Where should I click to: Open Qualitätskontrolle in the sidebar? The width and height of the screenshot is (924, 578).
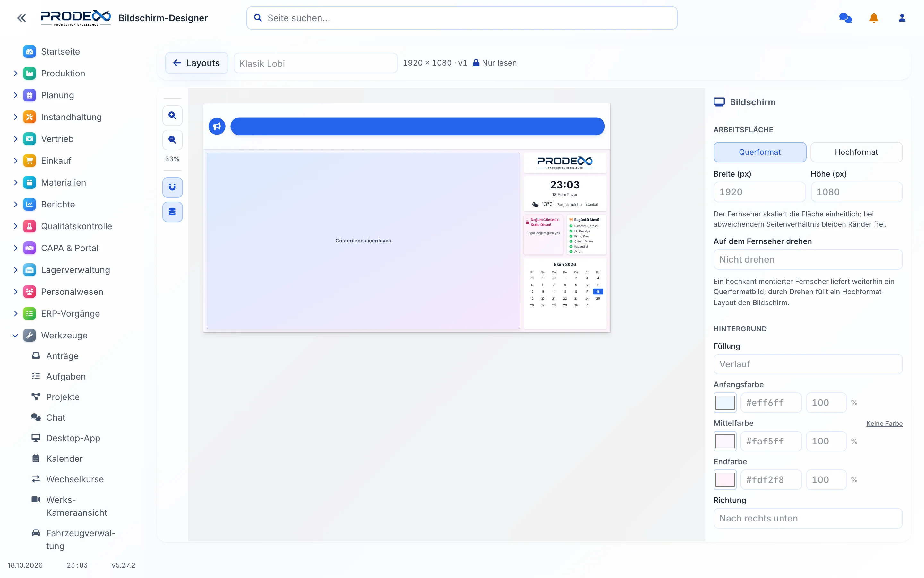[x=76, y=226]
